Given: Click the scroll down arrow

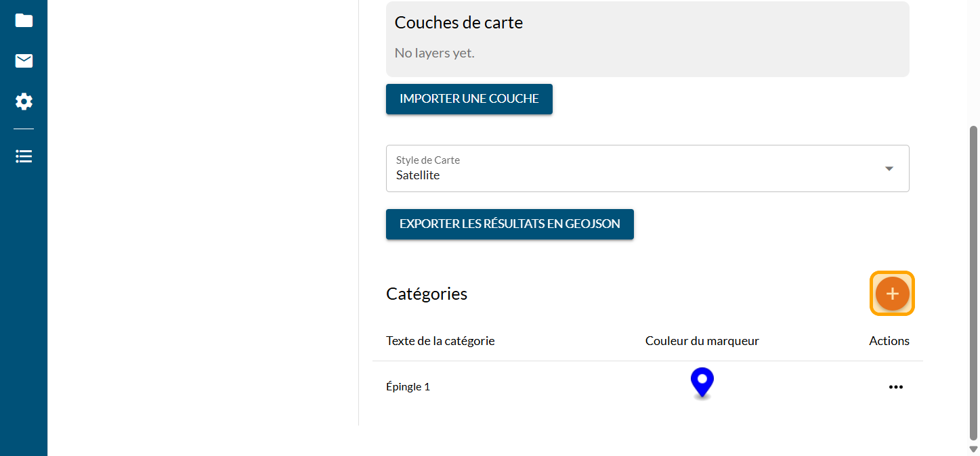Looking at the screenshot, I should [974, 449].
